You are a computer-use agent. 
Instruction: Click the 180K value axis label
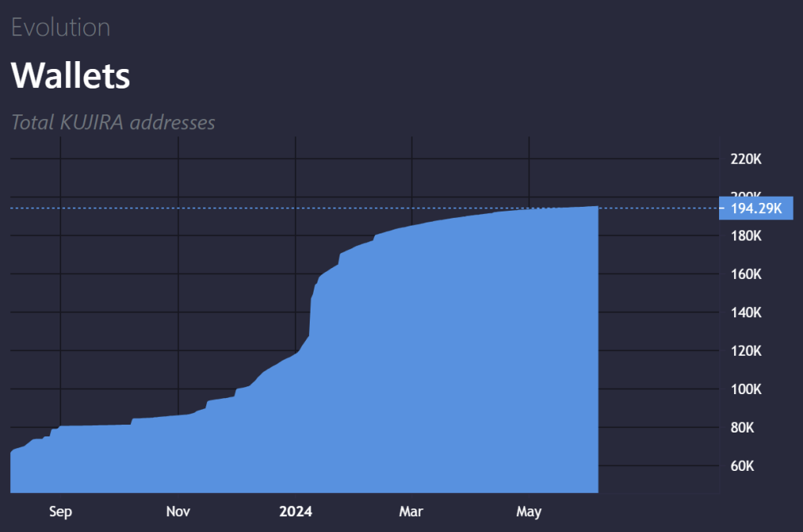click(x=746, y=236)
